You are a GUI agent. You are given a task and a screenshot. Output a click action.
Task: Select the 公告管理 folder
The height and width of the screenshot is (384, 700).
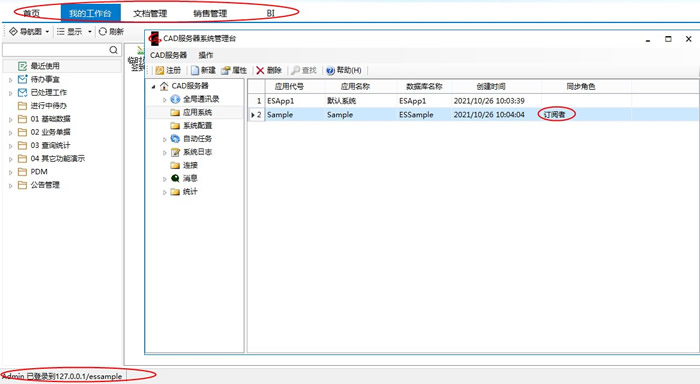click(x=45, y=185)
